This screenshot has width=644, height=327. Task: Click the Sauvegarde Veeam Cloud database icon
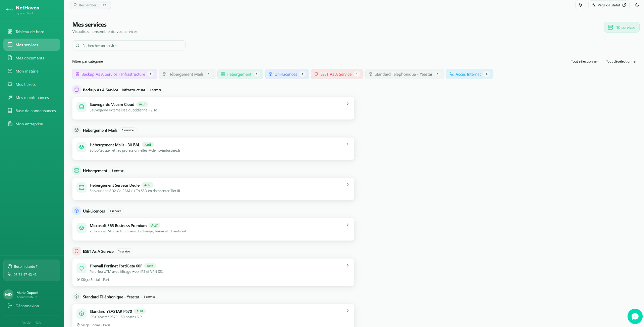click(x=82, y=107)
